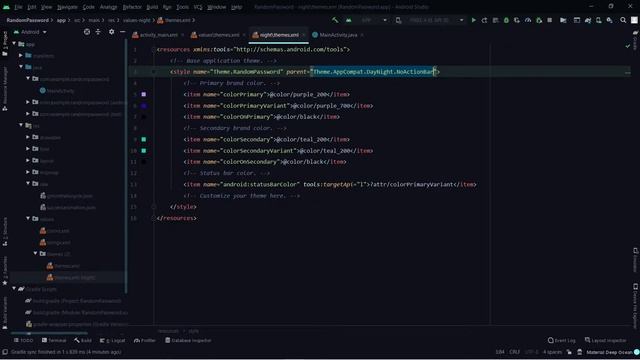The image size is (640, 360).
Task: Open the Build Variants side panel tab
Action: coord(5,313)
